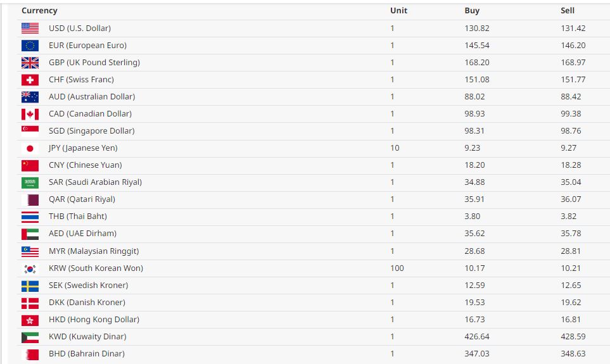Click the KWD buy rate 426.64
The width and height of the screenshot is (610, 364).
coord(477,337)
